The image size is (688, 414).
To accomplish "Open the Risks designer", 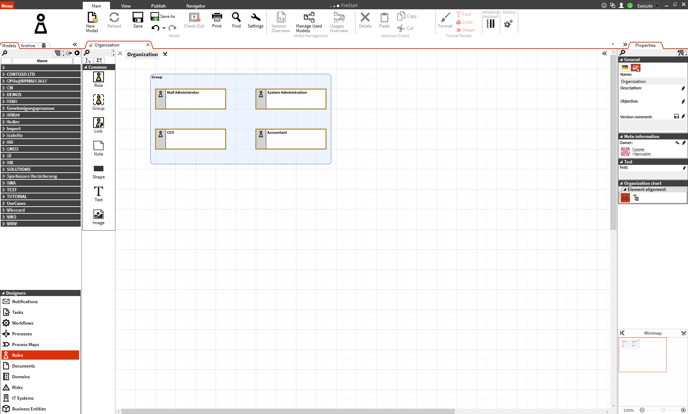I will (40, 387).
